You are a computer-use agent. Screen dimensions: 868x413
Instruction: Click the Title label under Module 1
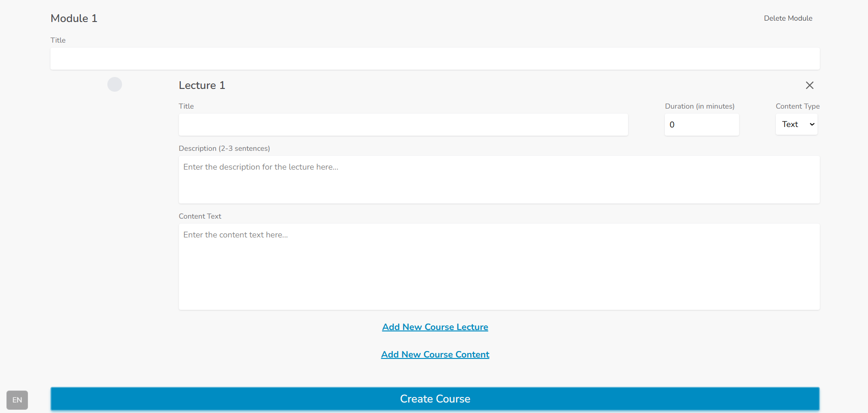[58, 40]
